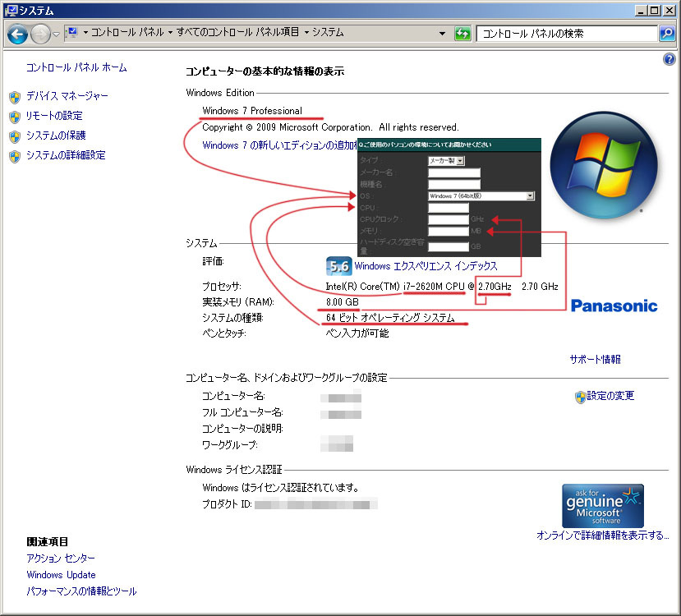Click the メーカー名 input field in the form

tap(454, 172)
